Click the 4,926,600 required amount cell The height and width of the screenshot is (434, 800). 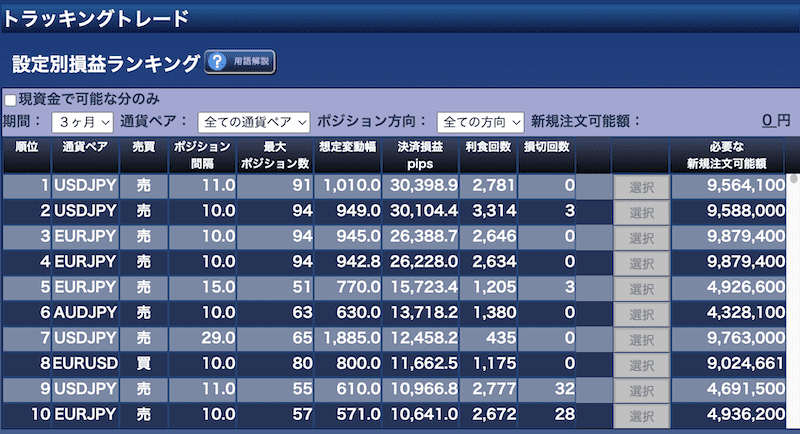pyautogui.click(x=728, y=287)
